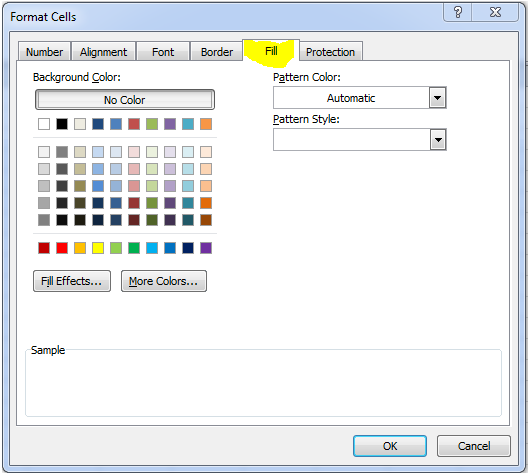Select the black swatch in top row
The image size is (528, 473).
[x=62, y=124]
